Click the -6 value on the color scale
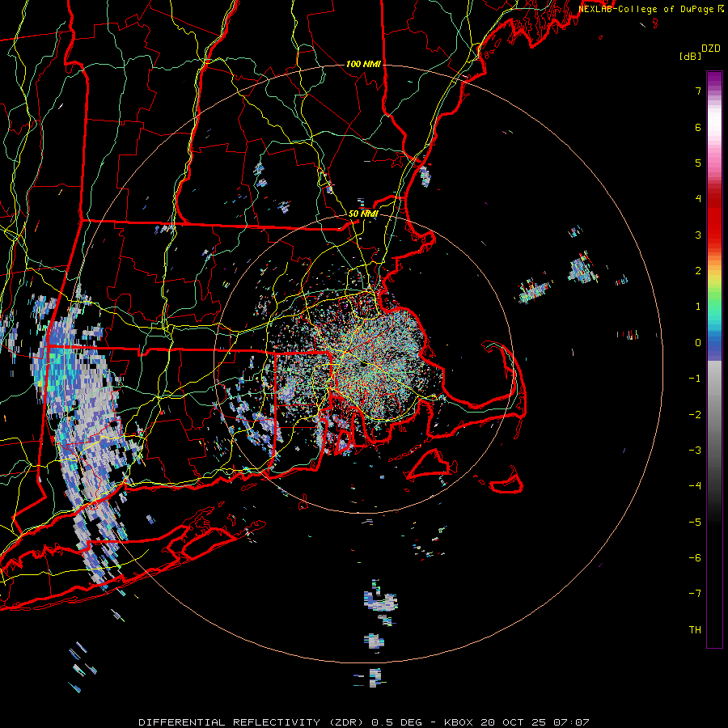Viewport: 728px width, 728px height. pyautogui.click(x=695, y=558)
